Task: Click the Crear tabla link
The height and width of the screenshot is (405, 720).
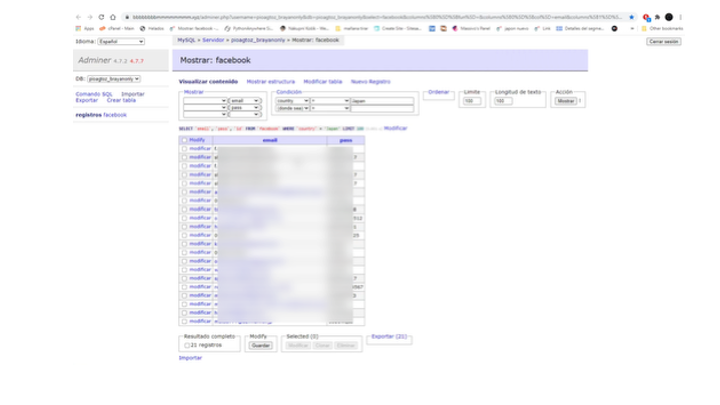Action: pos(121,100)
